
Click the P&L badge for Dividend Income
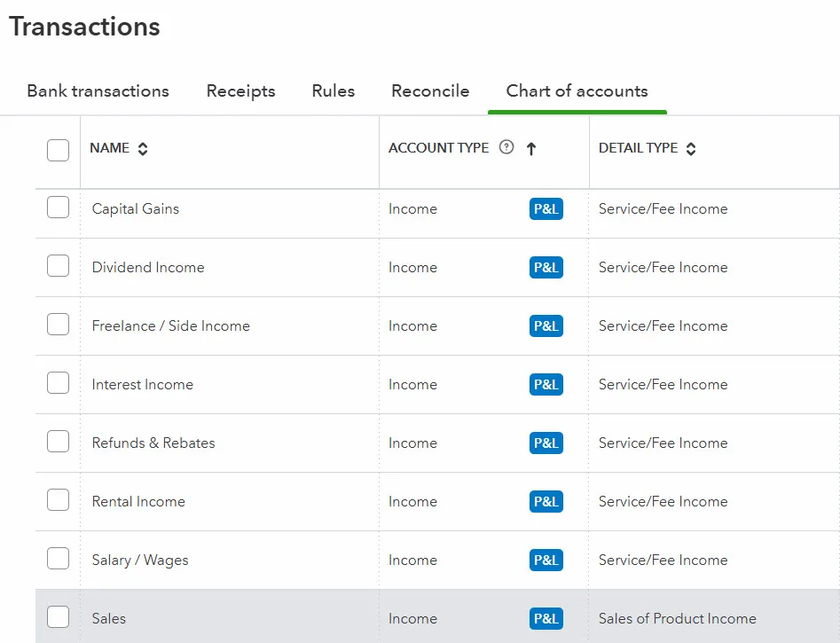tap(546, 268)
